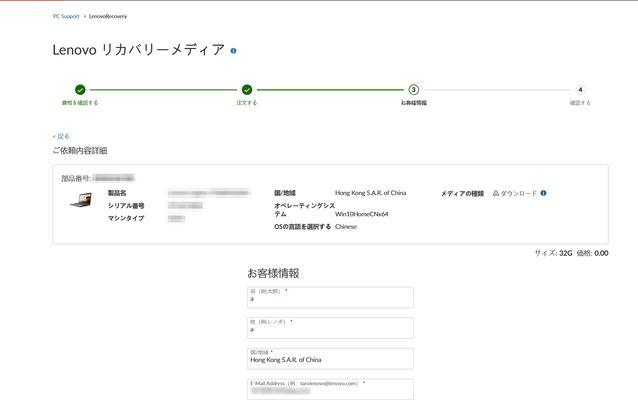638x400 pixels.
Task: Click the Chinese OS language value
Action: (346, 227)
